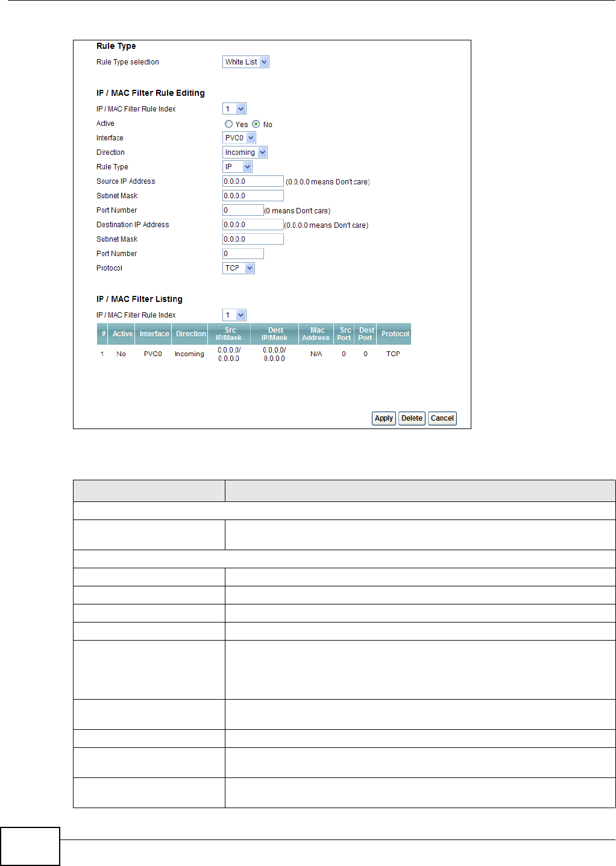Click the 'Rule Type selection' label
This screenshot has width=616, height=866.
[128, 62]
